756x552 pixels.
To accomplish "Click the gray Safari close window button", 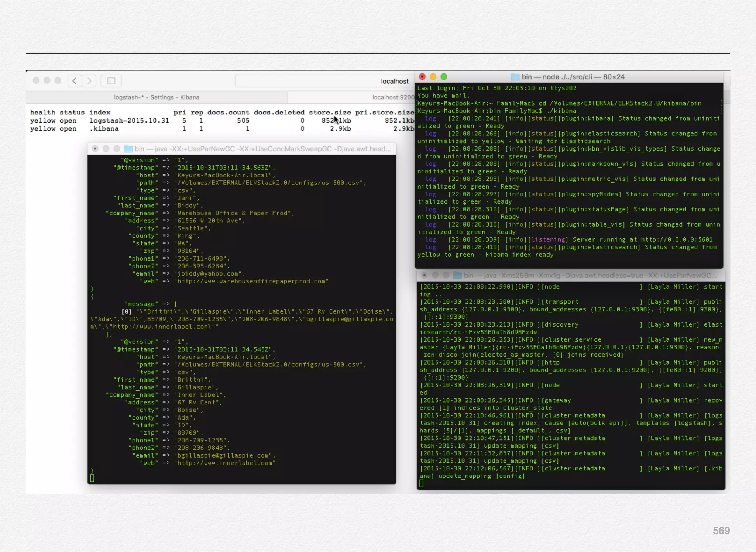I will pyautogui.click(x=36, y=80).
